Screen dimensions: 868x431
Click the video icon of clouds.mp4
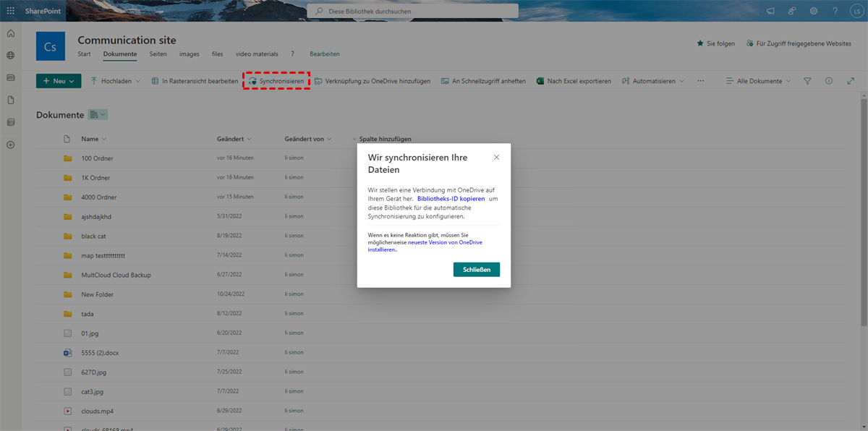[67, 411]
